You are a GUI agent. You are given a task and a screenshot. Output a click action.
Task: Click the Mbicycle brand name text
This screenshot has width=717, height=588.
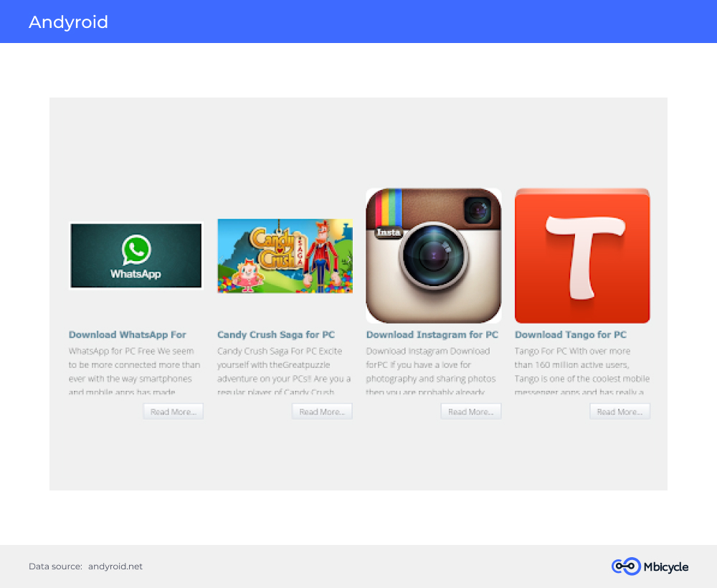click(x=666, y=567)
